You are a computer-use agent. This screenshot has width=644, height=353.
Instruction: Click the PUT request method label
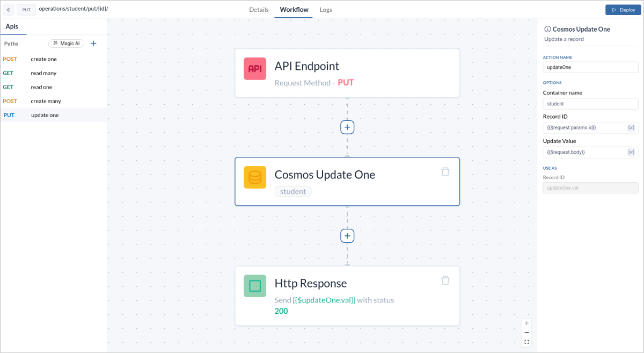tap(346, 83)
